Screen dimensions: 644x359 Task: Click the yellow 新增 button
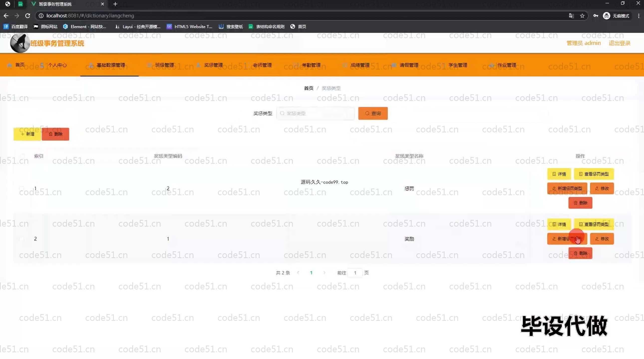click(x=27, y=134)
